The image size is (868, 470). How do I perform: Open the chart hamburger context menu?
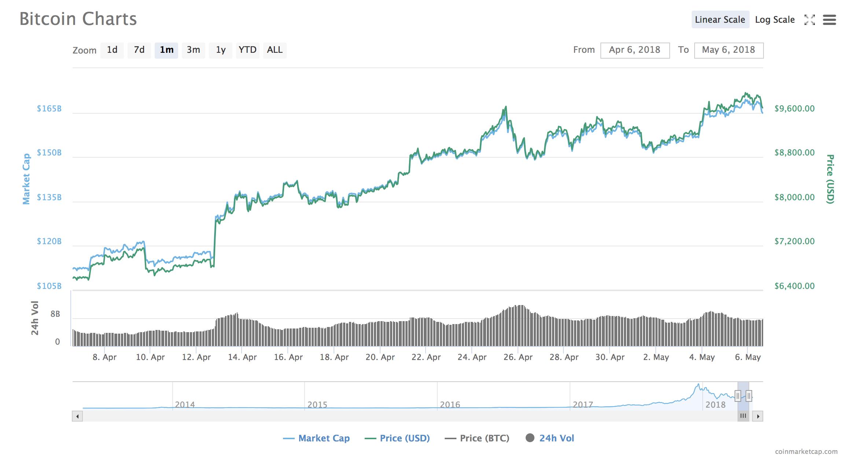point(830,20)
